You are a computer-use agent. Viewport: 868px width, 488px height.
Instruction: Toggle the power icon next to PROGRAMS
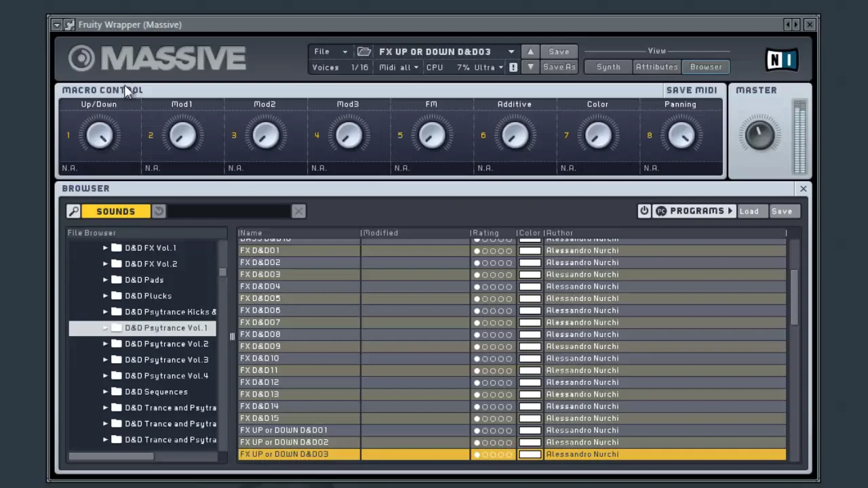[x=644, y=211]
